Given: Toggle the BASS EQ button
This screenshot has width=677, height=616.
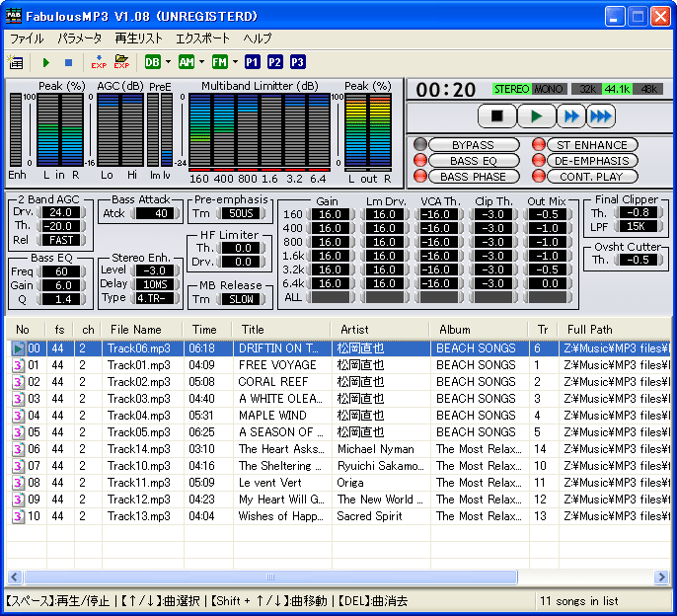Looking at the screenshot, I should click(474, 161).
